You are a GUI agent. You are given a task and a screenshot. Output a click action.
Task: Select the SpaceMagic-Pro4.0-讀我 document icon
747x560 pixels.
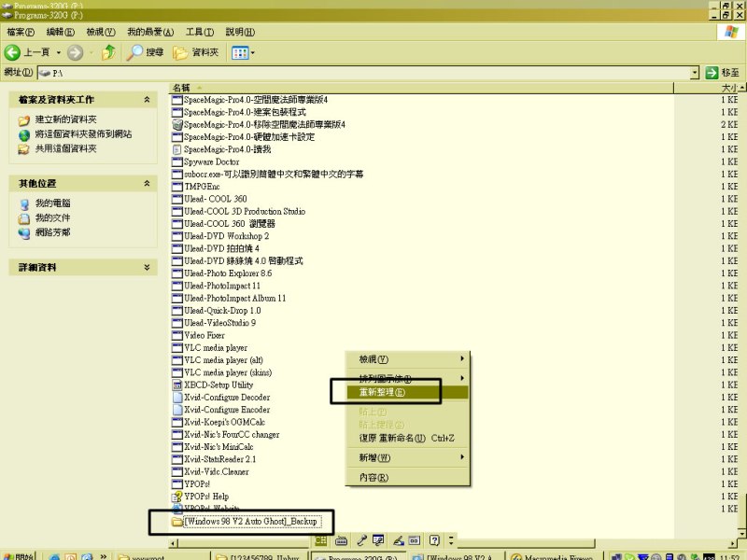177,149
